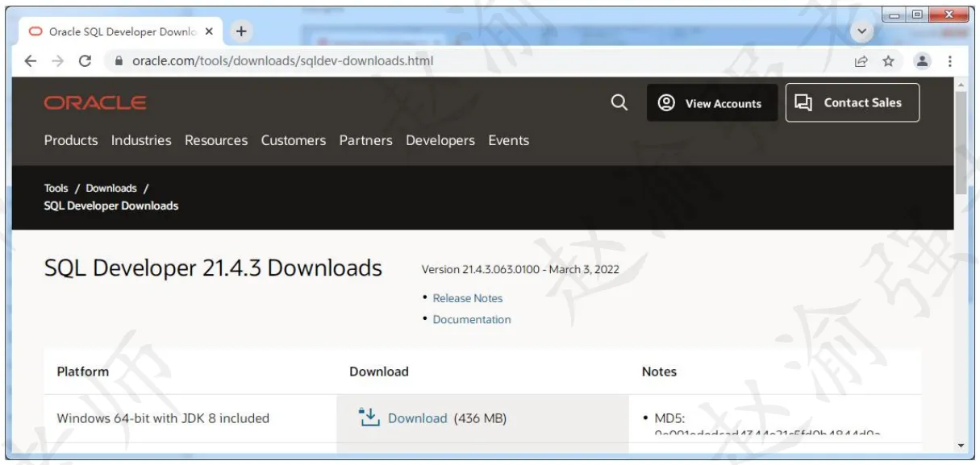
Task: Go to Downloads breadcrumb link
Action: [x=111, y=189]
